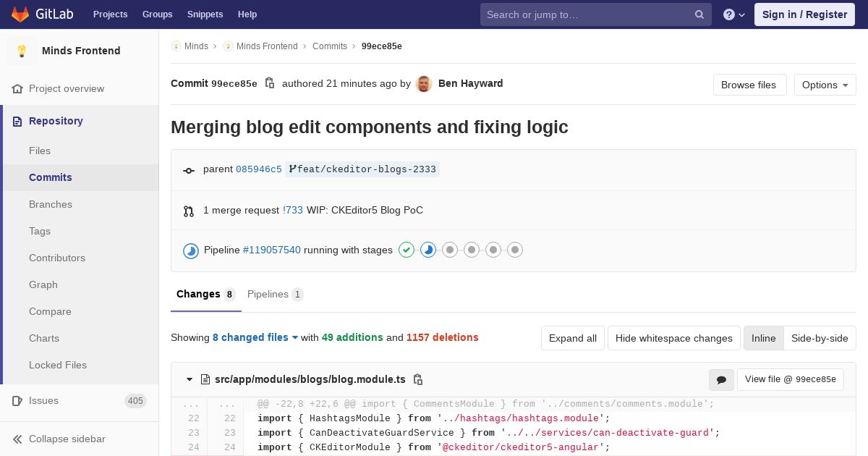View file @ 99ece85e

click(791, 379)
